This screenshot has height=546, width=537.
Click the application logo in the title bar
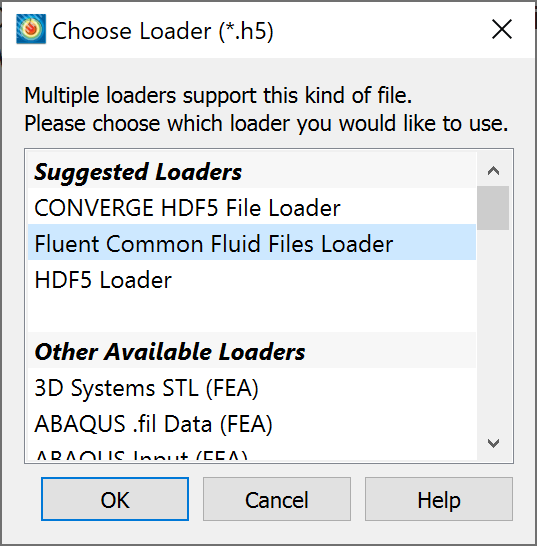31,29
